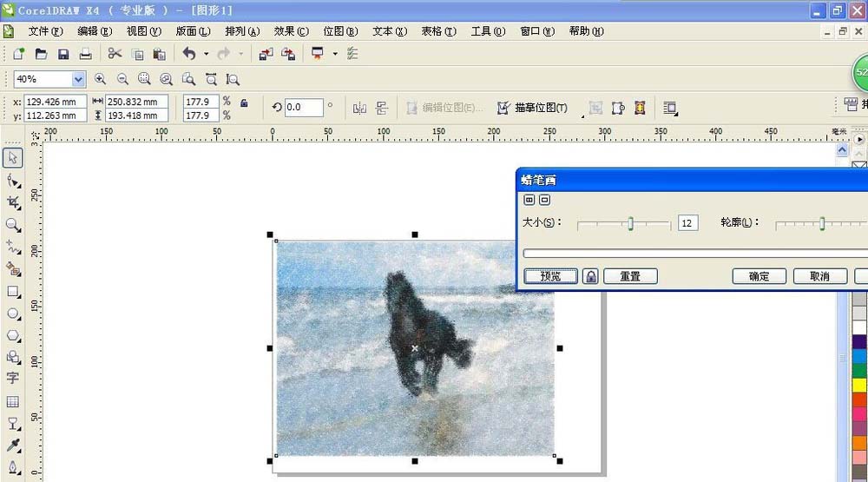Undo the last action with the arrow icon
Viewport: 868px width, 482px height.
(189, 54)
